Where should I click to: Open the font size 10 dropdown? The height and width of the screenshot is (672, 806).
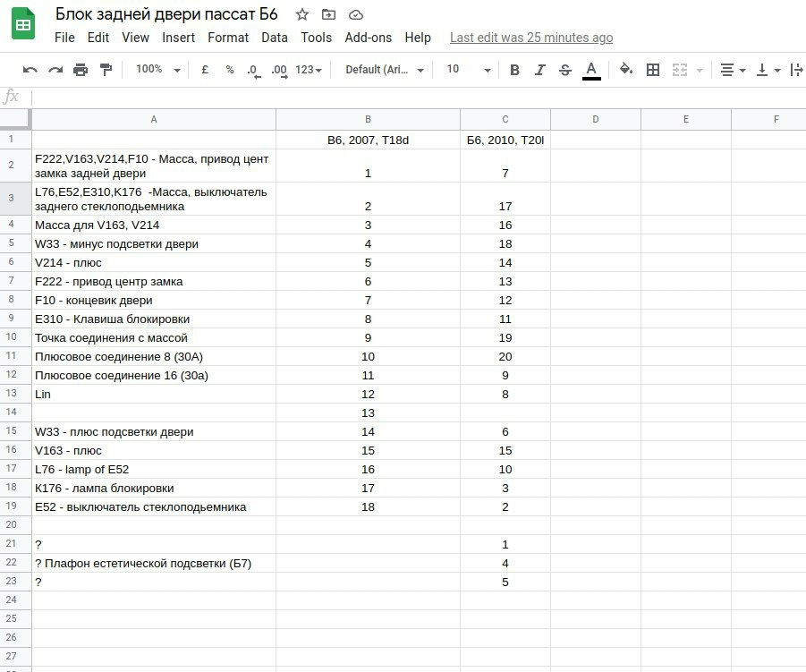coord(469,70)
